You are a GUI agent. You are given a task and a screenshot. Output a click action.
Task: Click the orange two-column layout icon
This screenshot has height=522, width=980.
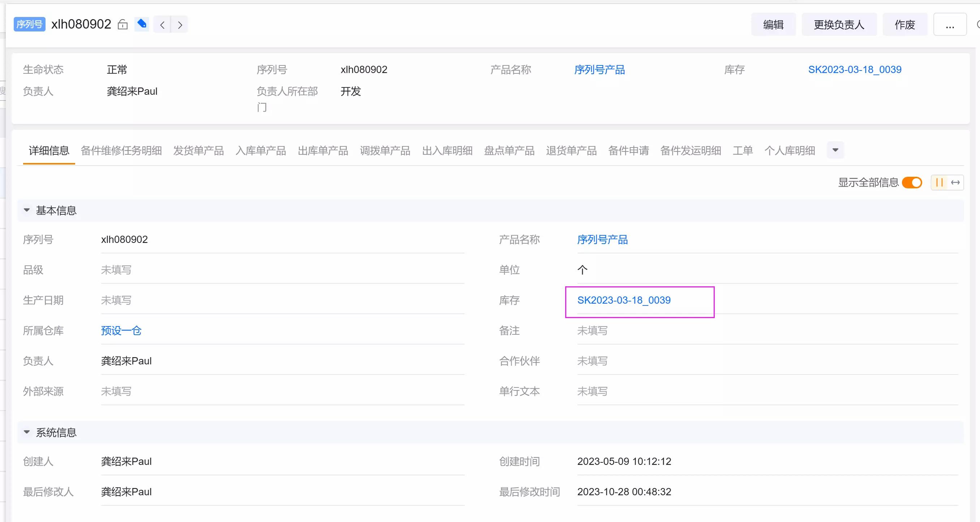(938, 182)
